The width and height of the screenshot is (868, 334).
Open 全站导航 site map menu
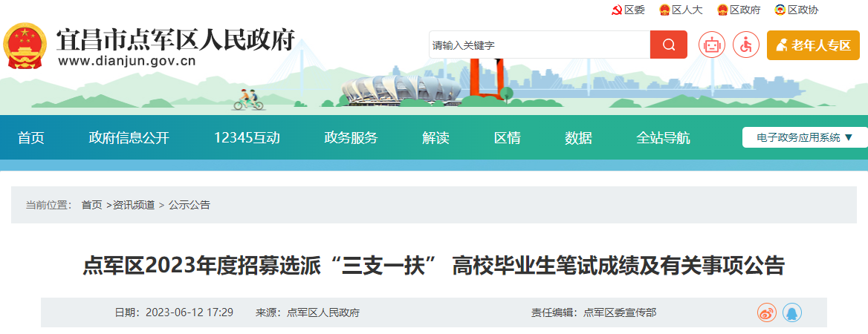pos(663,137)
